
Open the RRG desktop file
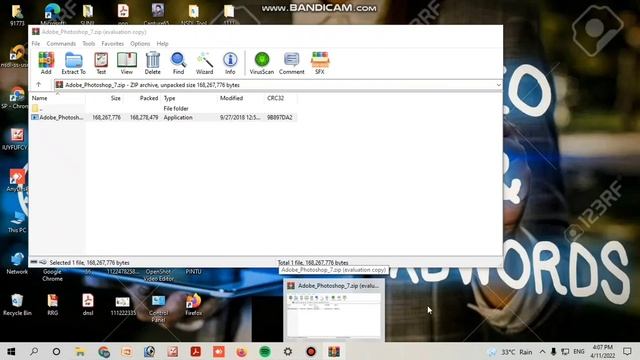53,305
